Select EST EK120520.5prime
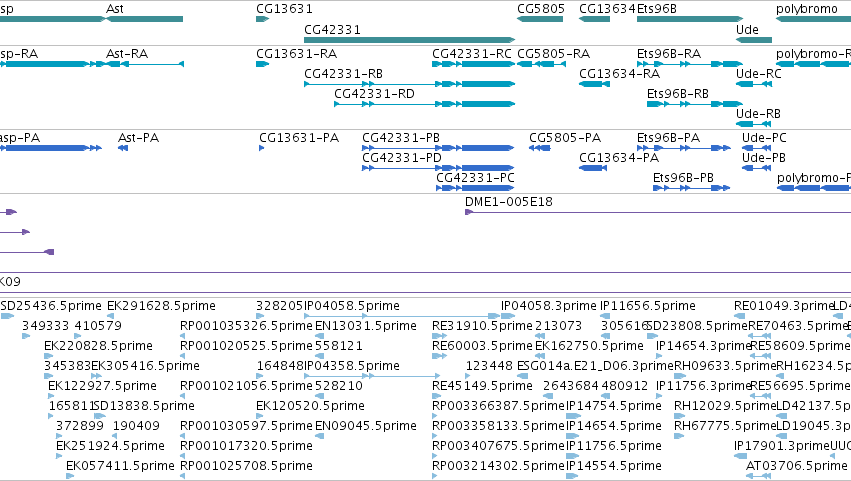851x481 pixels. pos(310,406)
